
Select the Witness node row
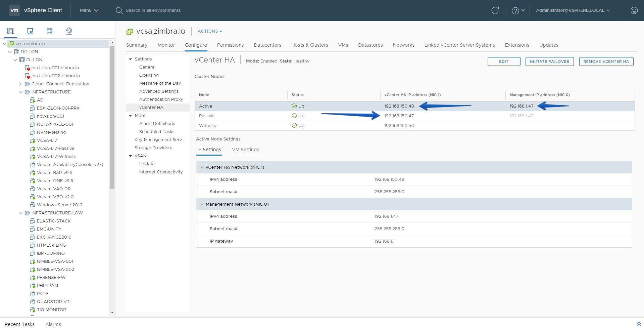[x=414, y=126]
